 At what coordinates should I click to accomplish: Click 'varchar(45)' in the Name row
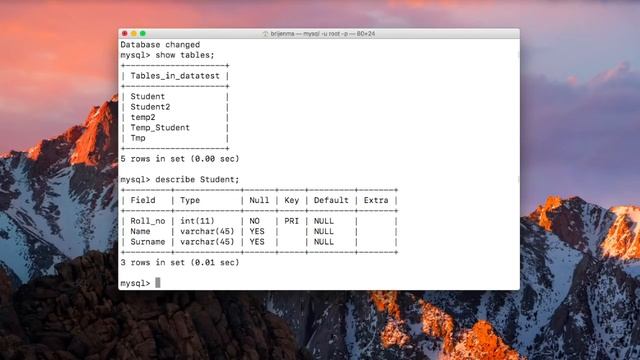pos(207,231)
